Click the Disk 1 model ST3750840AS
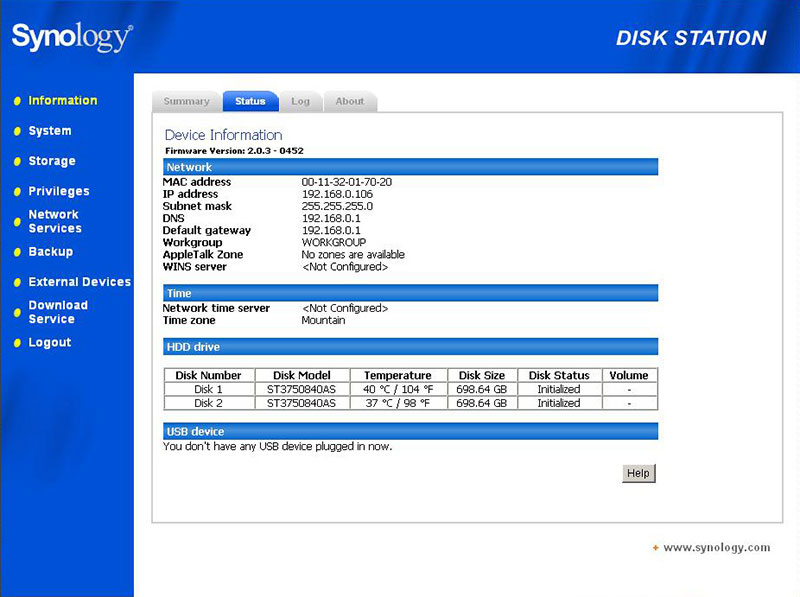Image resolution: width=800 pixels, height=597 pixels. pyautogui.click(x=302, y=389)
